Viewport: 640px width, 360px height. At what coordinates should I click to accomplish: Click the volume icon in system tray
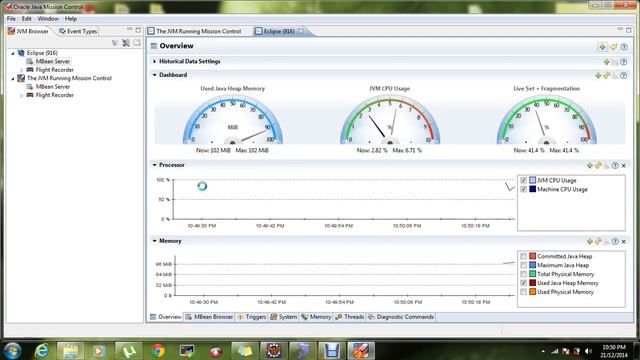click(x=588, y=351)
